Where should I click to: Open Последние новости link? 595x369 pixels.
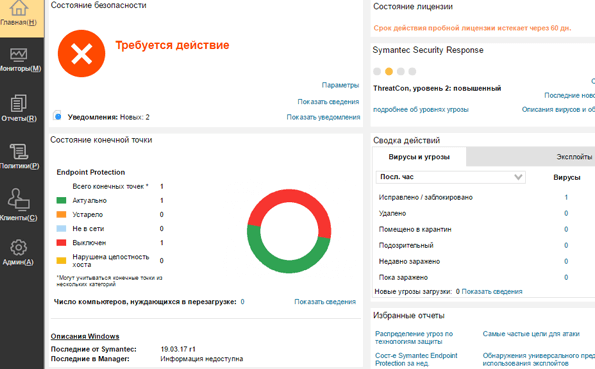(x=570, y=95)
